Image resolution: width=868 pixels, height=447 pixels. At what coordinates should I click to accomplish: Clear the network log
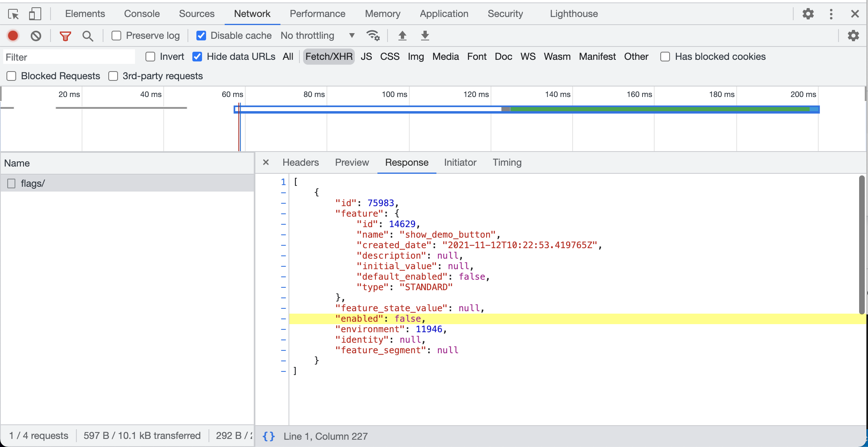tap(36, 36)
